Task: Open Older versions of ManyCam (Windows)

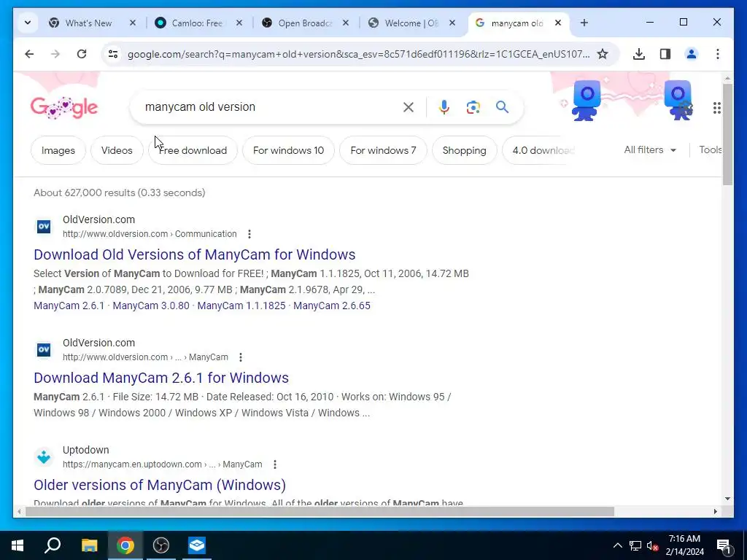Action: [x=160, y=485]
